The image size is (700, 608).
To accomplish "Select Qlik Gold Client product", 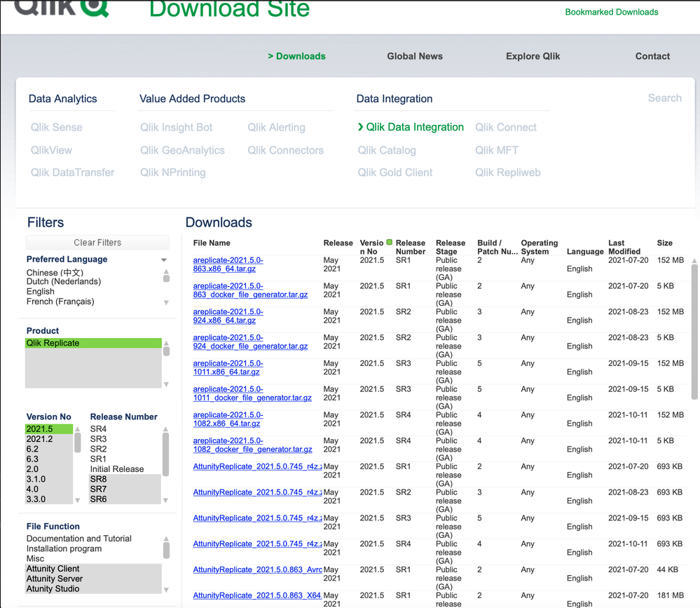I will click(x=394, y=173).
